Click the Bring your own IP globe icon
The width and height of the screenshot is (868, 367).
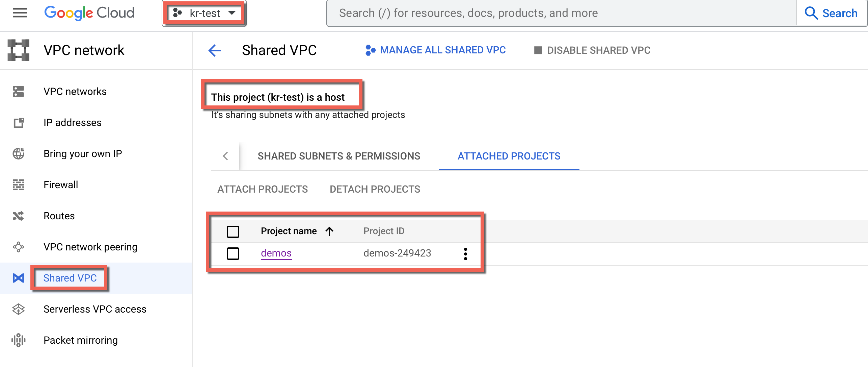(19, 154)
